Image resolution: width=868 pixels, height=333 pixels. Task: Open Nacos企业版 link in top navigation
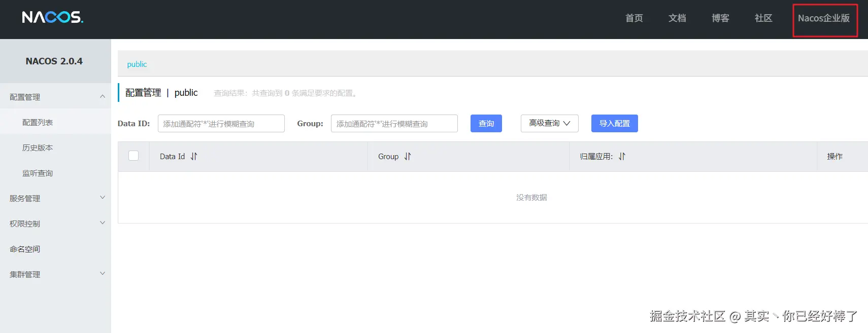pyautogui.click(x=823, y=18)
